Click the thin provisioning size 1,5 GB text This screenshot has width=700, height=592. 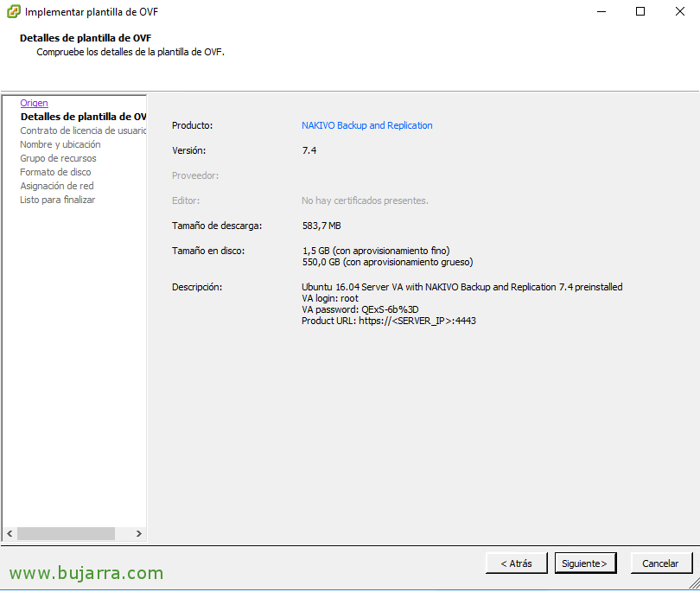pos(376,251)
